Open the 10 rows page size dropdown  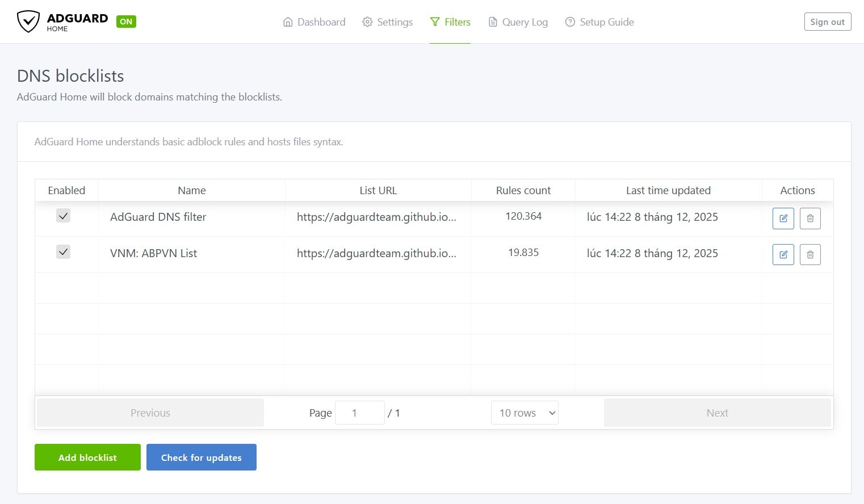click(x=524, y=413)
